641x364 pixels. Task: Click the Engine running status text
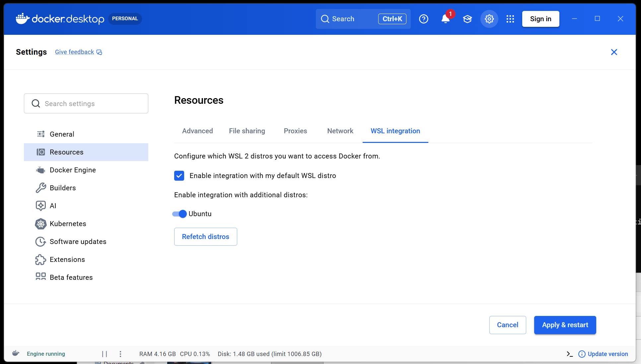46,354
